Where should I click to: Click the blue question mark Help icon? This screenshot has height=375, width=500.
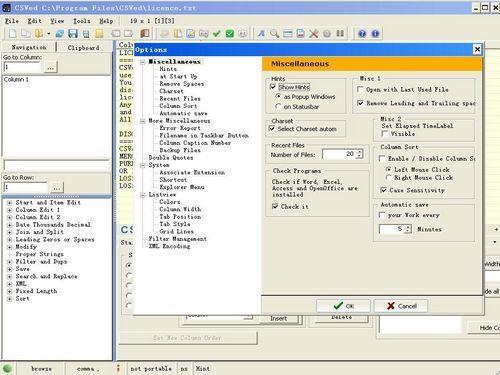tap(362, 33)
